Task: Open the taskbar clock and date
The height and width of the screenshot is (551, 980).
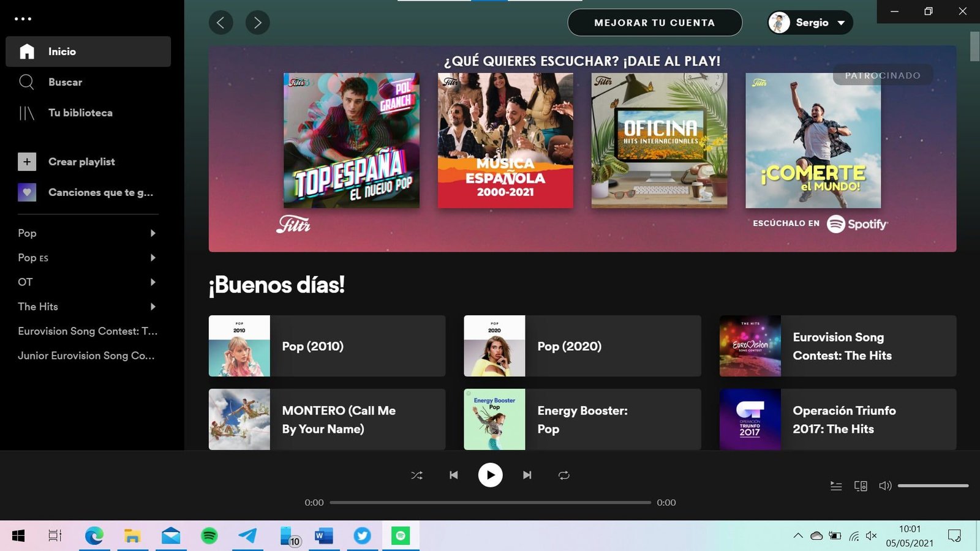Action: click(910, 536)
